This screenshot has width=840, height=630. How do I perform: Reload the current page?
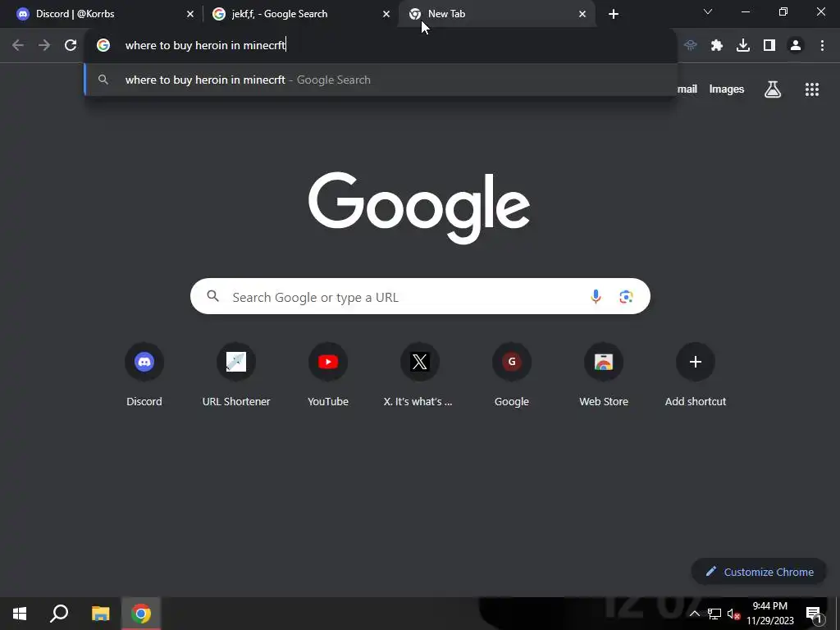click(71, 46)
